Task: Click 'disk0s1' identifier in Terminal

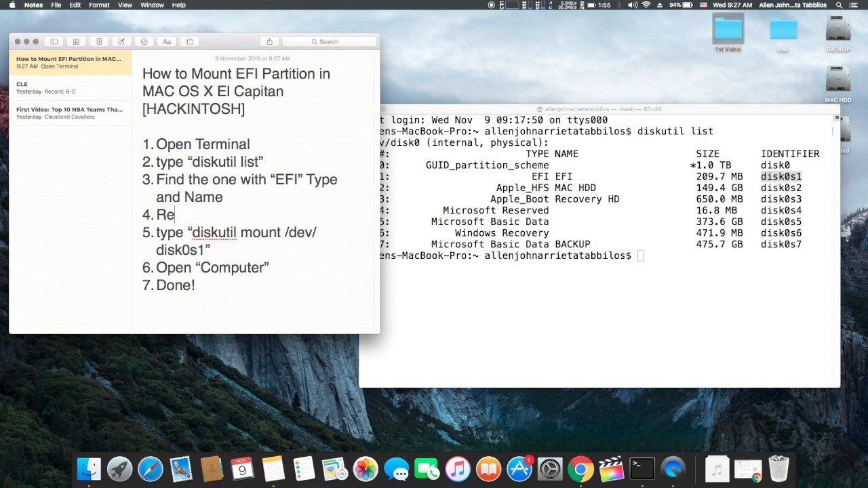Action: point(781,176)
